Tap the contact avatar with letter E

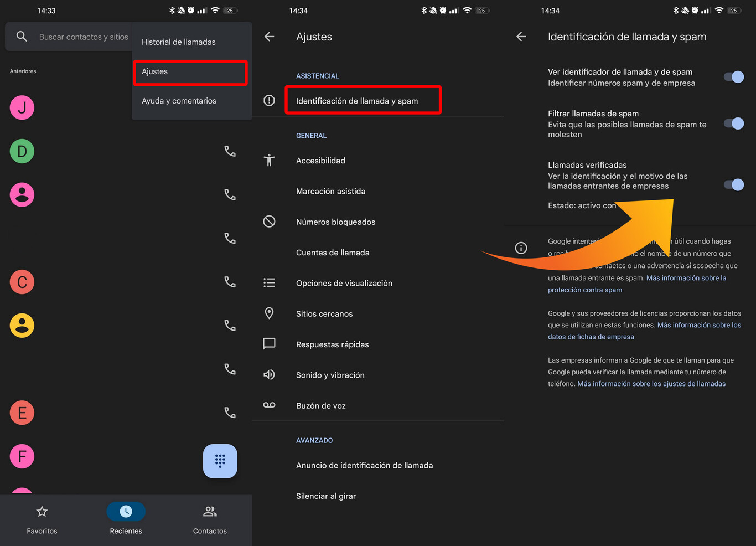(22, 413)
